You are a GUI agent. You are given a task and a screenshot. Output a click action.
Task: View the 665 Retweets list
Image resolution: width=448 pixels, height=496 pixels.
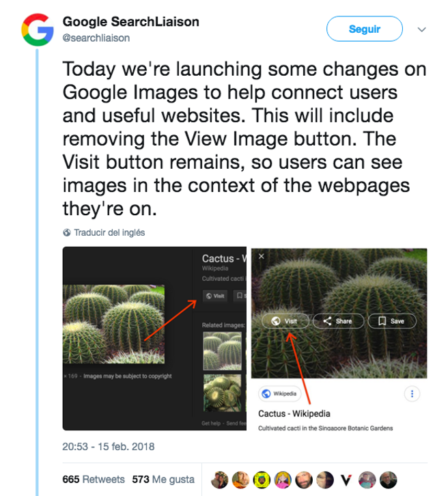coord(94,479)
